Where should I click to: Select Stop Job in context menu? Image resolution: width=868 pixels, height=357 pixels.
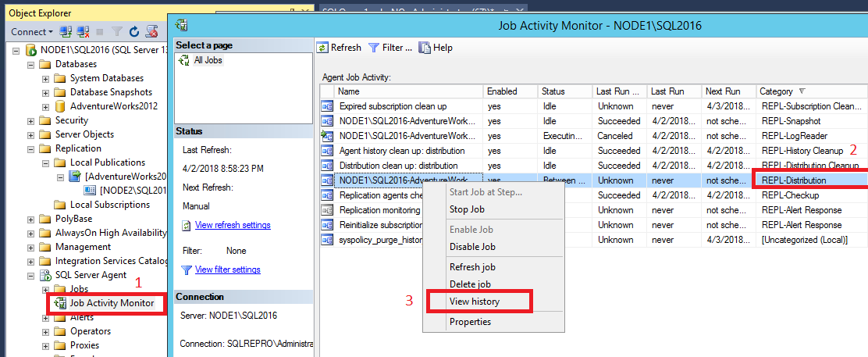[467, 209]
